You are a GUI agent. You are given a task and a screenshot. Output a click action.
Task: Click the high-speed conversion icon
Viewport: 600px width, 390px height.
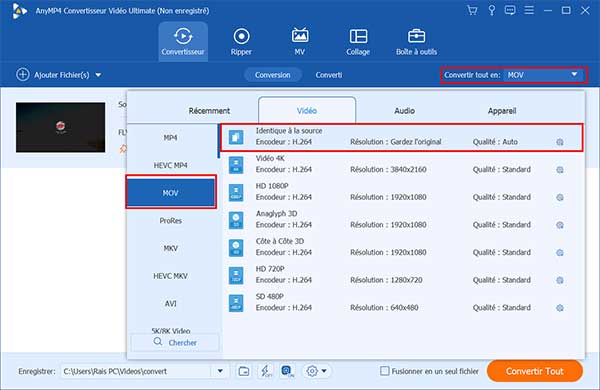287,371
